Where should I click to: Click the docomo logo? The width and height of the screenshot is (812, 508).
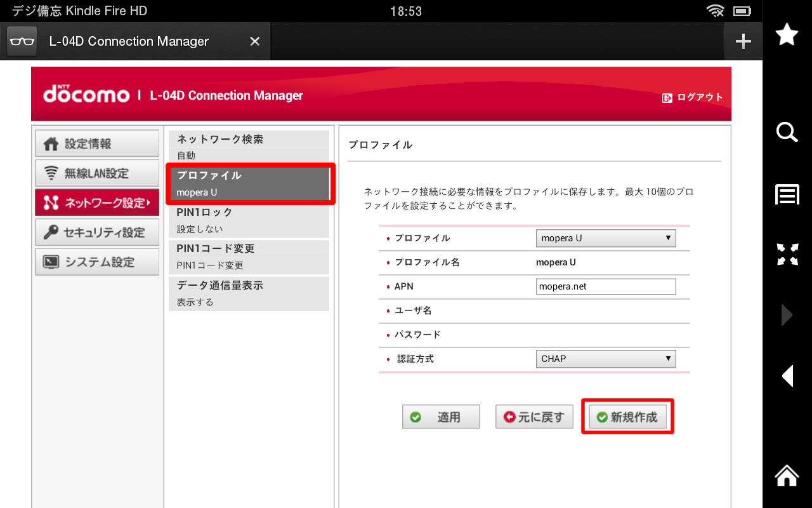86,95
